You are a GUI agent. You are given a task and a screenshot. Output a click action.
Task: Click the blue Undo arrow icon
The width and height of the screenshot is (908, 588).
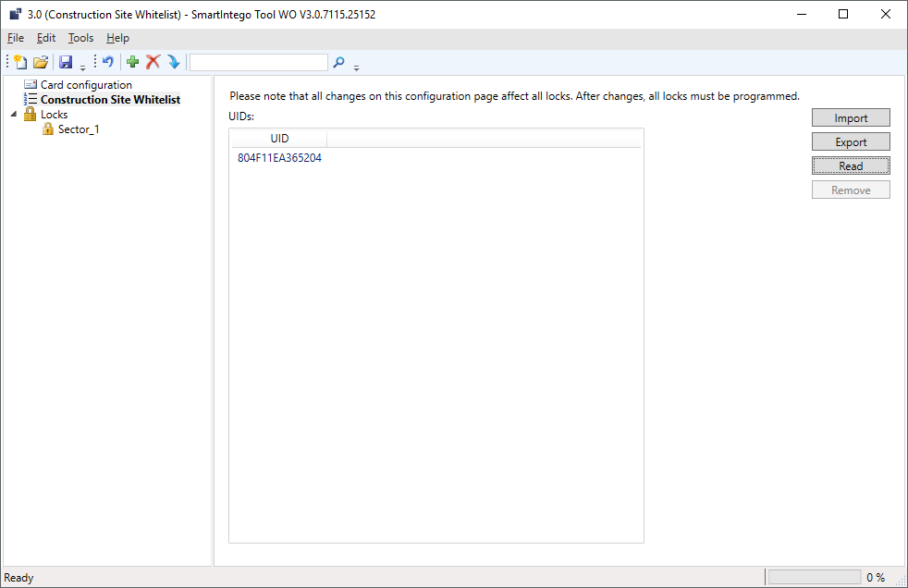107,62
